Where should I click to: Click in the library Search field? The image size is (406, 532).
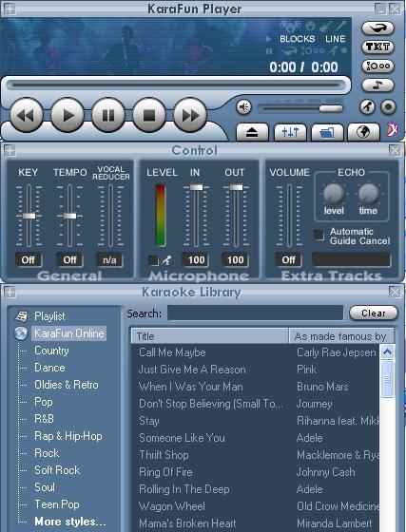[255, 313]
